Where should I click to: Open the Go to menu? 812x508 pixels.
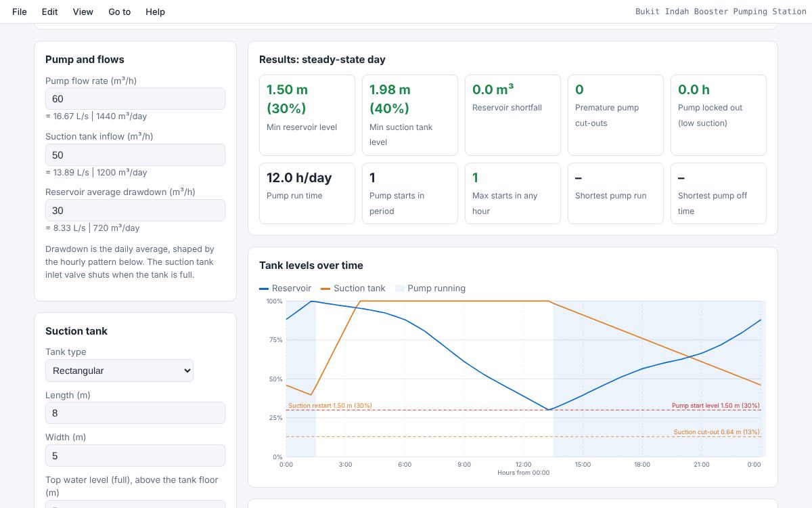point(119,12)
